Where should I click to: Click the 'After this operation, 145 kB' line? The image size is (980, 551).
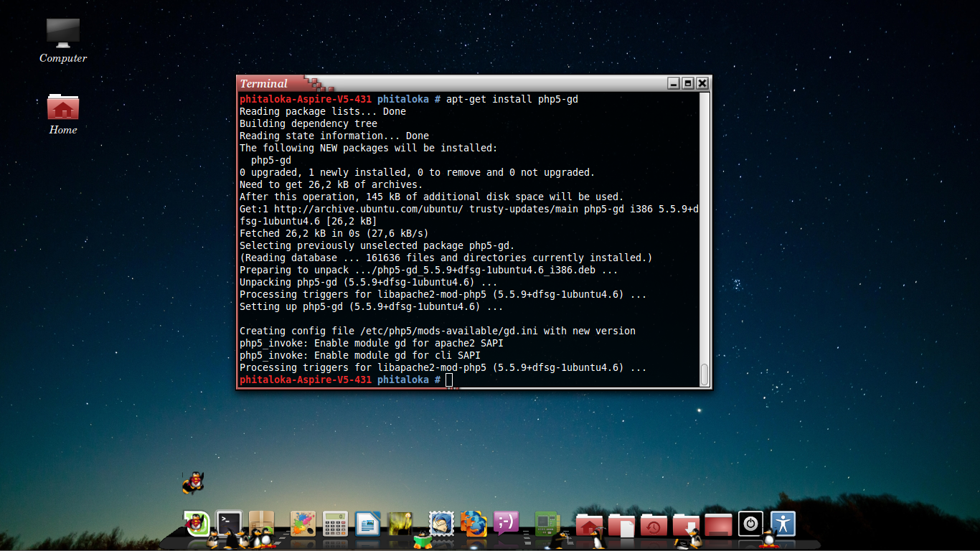click(432, 197)
